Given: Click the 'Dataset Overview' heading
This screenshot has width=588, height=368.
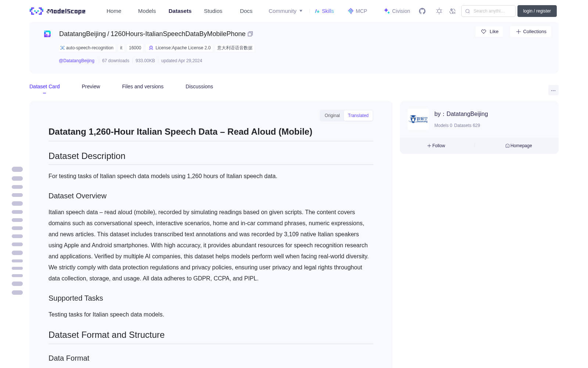Looking at the screenshot, I should coord(78,196).
